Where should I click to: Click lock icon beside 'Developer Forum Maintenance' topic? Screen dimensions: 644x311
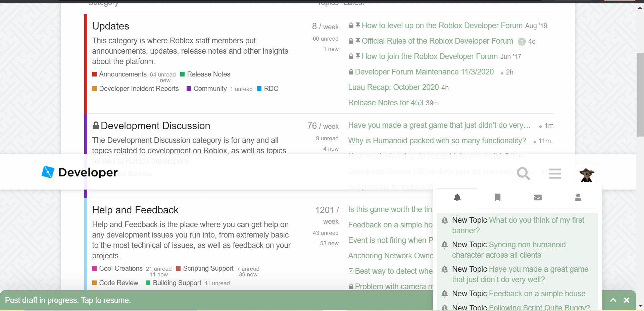351,71
